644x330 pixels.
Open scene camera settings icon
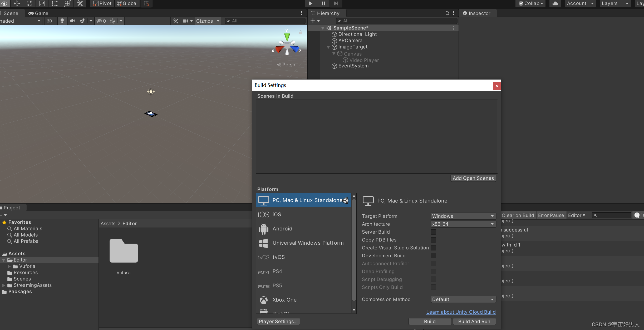tap(186, 21)
